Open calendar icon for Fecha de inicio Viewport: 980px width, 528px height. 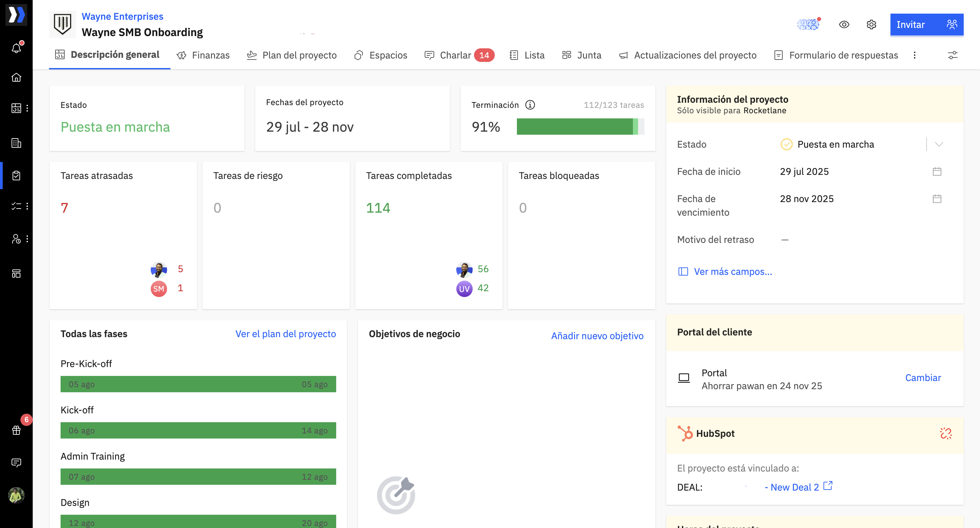(937, 171)
